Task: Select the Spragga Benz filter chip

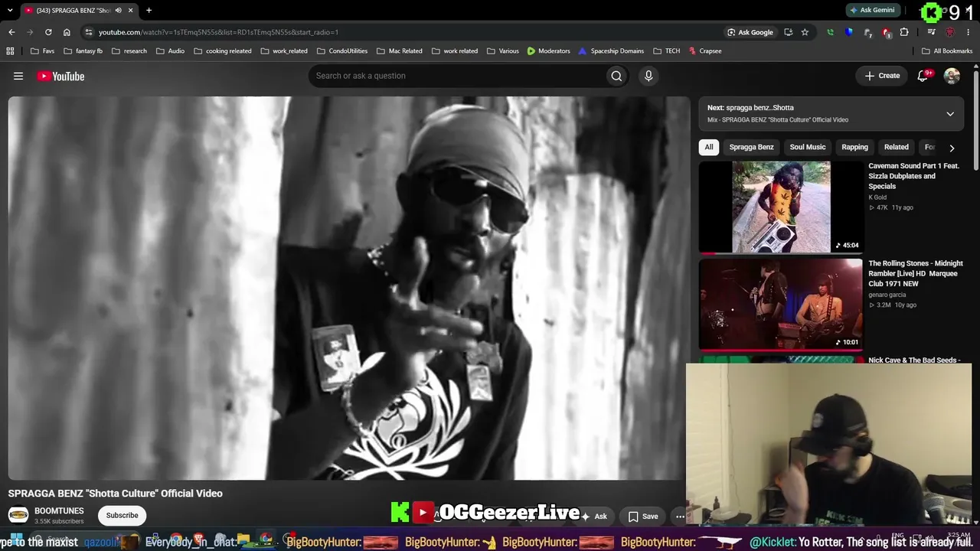Action: tap(751, 147)
